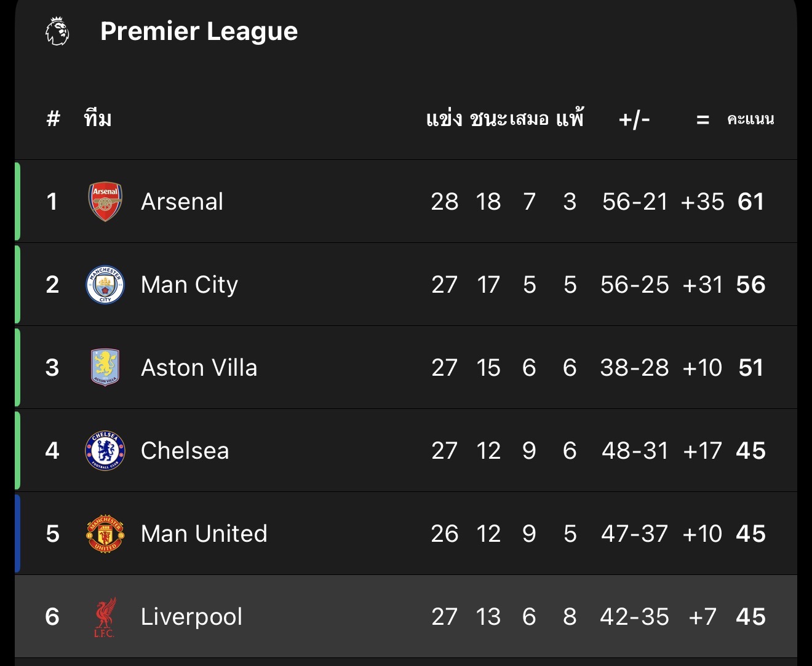Screen dimensions: 812x666
Task: Tap the Arsenal club crest
Action: tap(105, 202)
